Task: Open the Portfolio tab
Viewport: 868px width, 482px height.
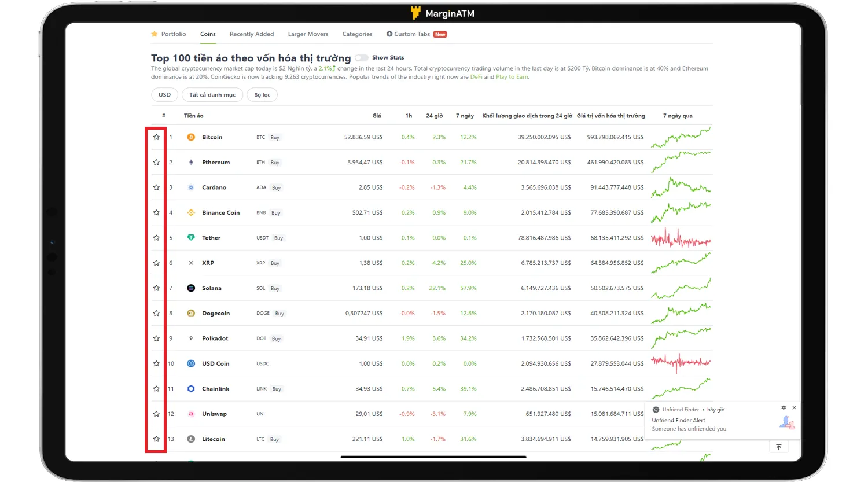Action: tap(168, 34)
